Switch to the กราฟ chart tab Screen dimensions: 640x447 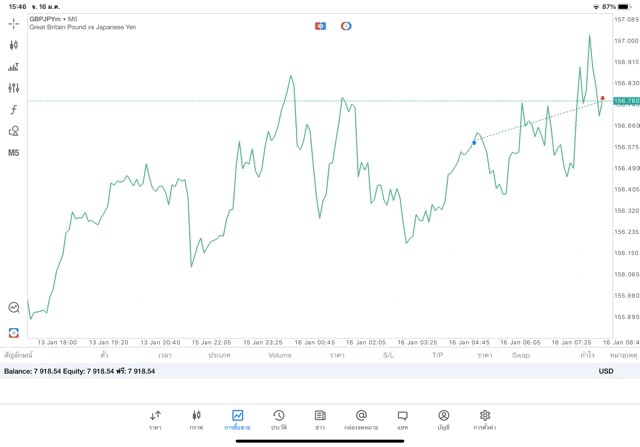tap(196, 419)
